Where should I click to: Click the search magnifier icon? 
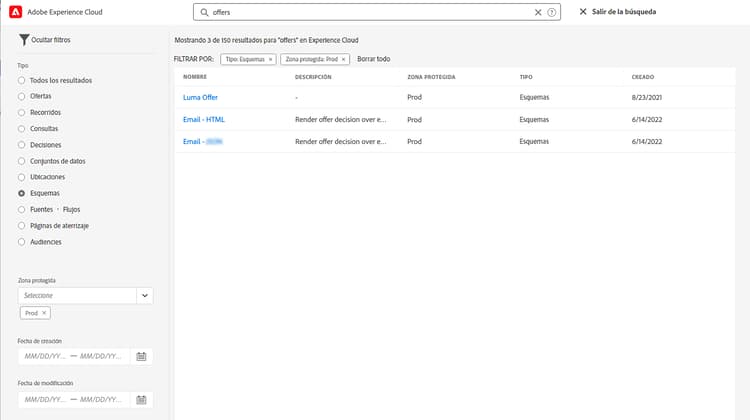point(204,12)
